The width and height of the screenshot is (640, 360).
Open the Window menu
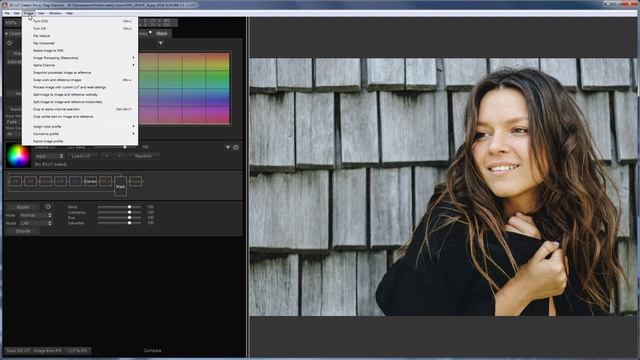coord(55,13)
